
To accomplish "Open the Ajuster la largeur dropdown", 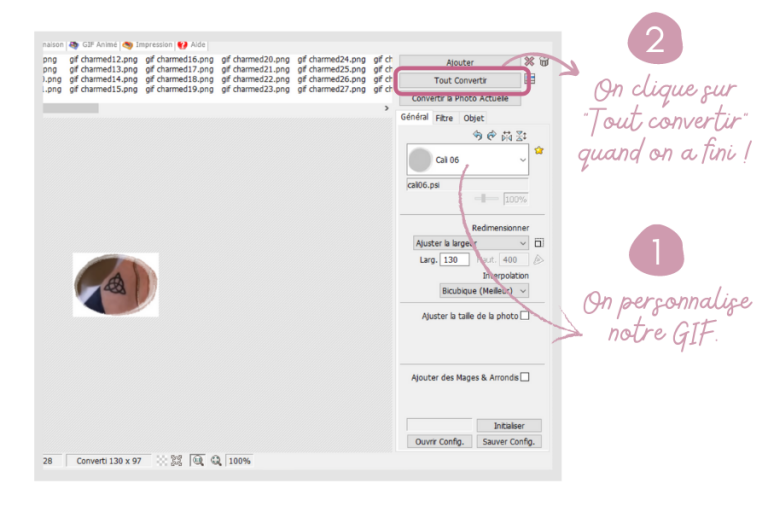I will 471,243.
